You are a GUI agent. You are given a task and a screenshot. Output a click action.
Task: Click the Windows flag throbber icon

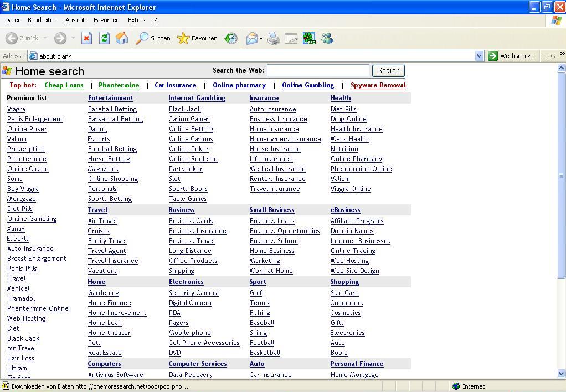pos(556,20)
